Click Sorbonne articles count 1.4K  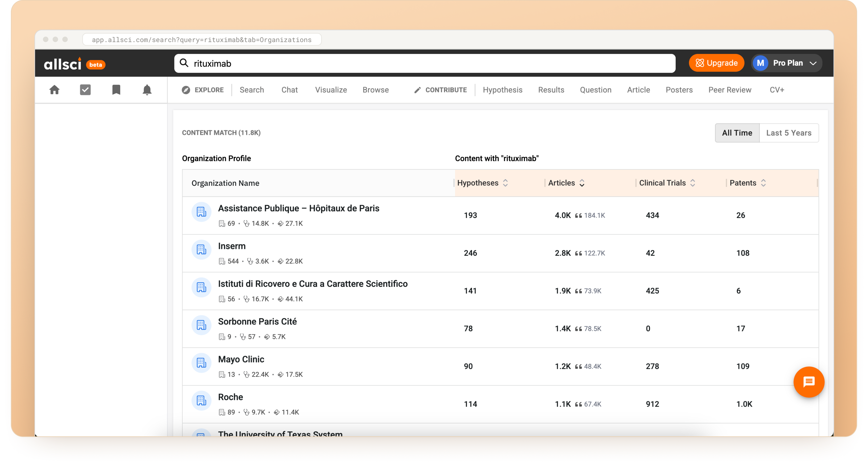point(563,329)
